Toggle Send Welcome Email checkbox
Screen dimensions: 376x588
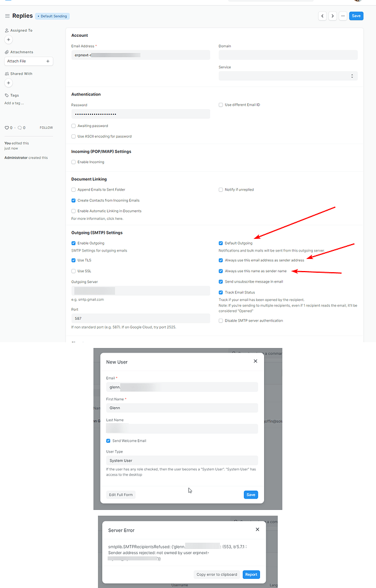coord(108,440)
